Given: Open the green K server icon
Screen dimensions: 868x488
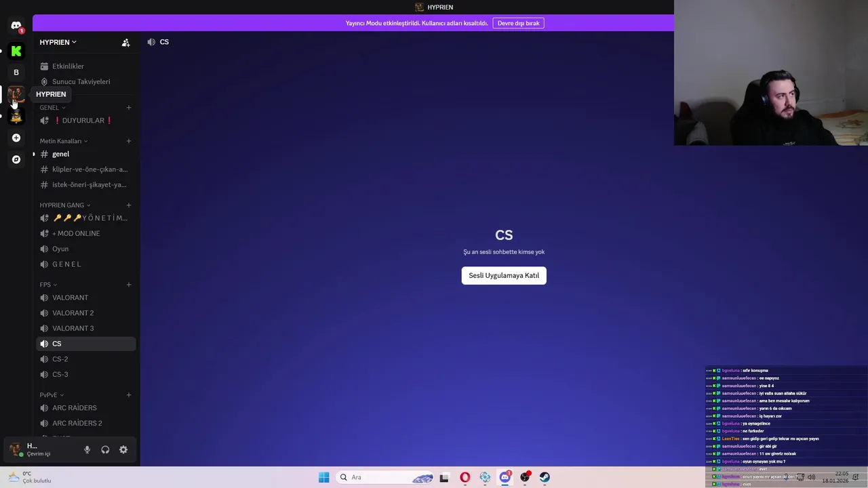Looking at the screenshot, I should point(16,51).
